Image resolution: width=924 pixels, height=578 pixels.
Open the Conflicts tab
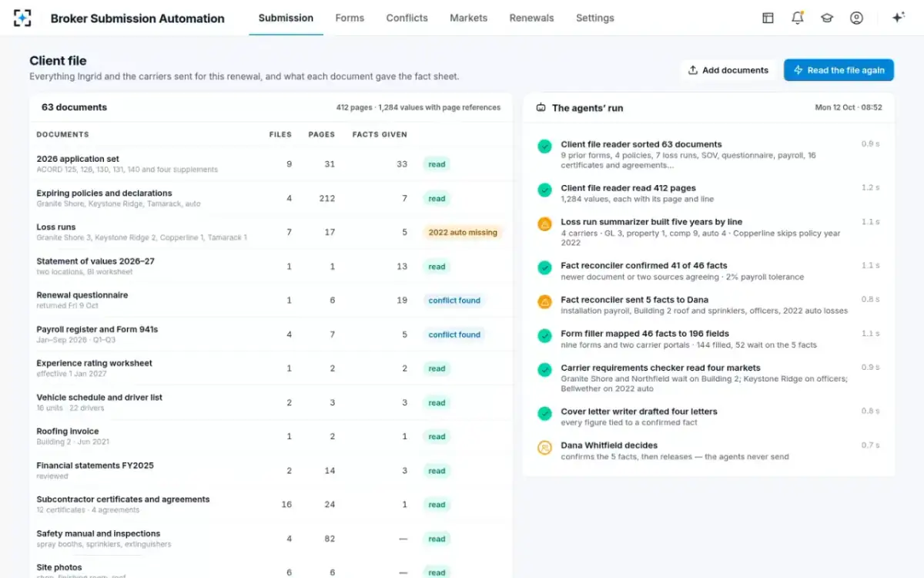point(407,18)
